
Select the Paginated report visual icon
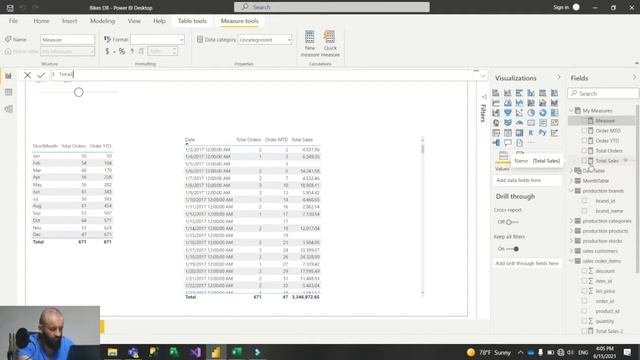519,142
